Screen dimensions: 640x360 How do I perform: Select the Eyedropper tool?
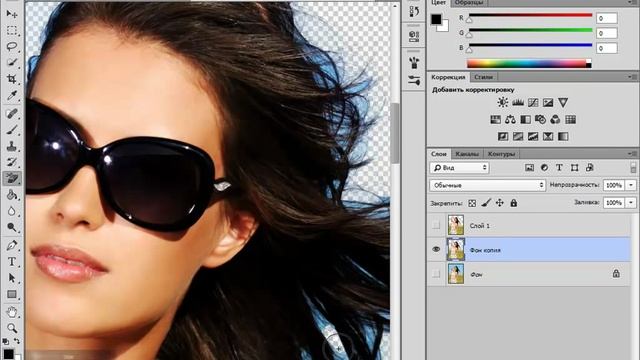coord(11,95)
